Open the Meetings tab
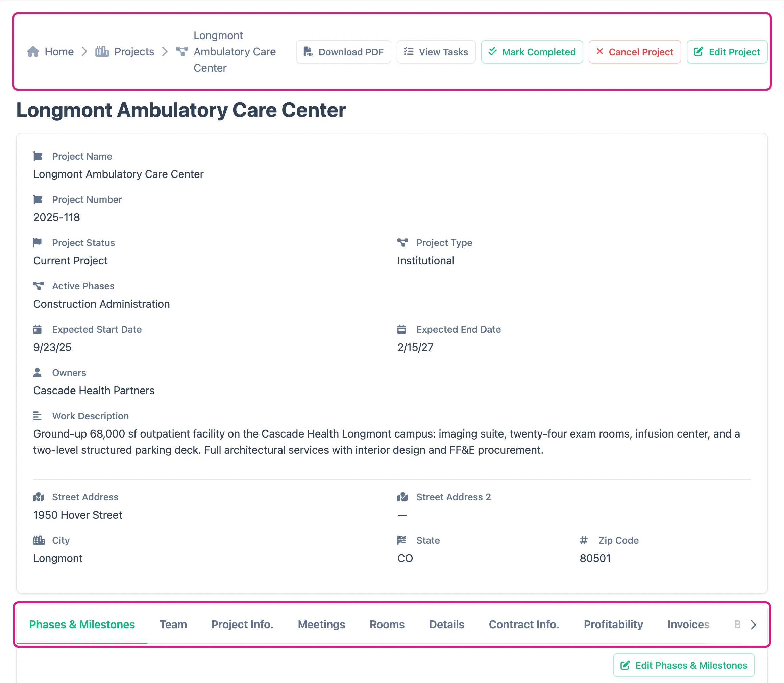The width and height of the screenshot is (784, 683). tap(321, 624)
